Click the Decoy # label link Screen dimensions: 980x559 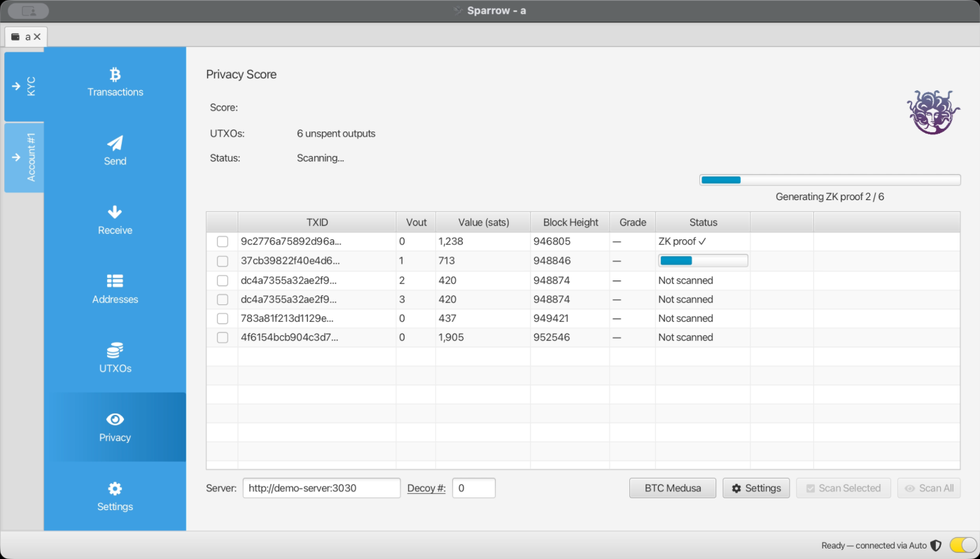[426, 488]
